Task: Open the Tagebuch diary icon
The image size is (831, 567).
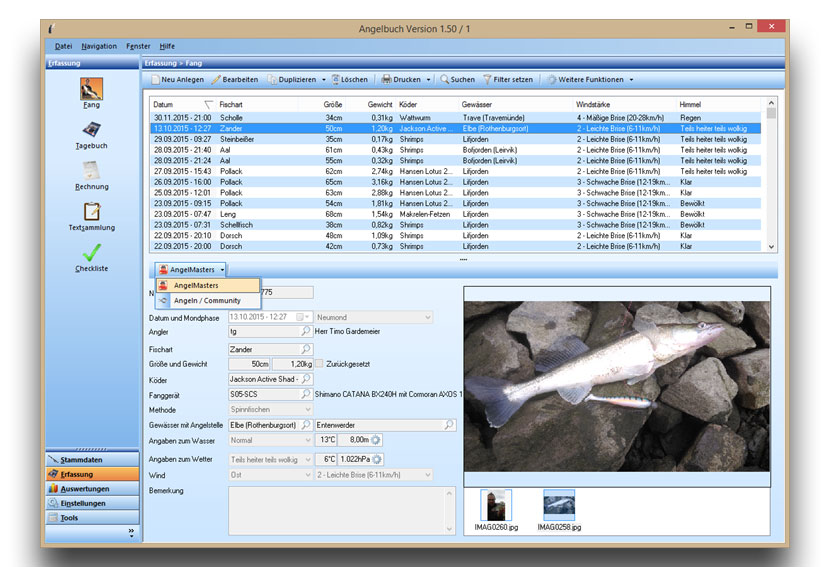Action: 91,130
